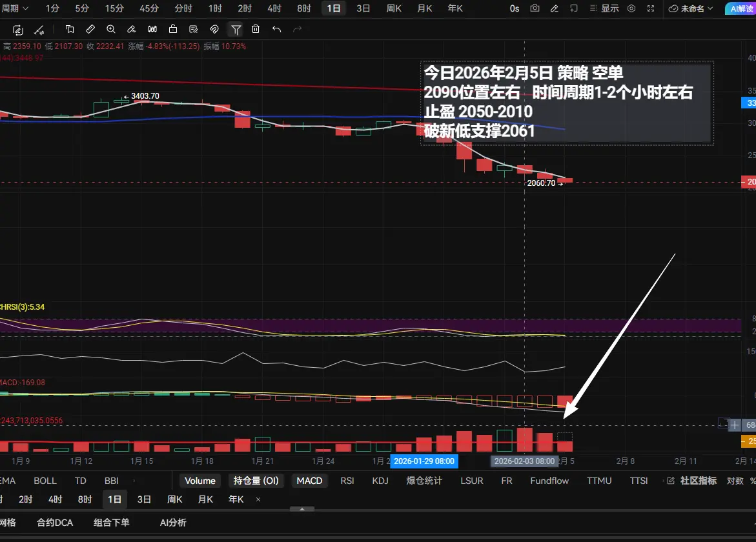The width and height of the screenshot is (756, 542).
Task: Enable the Fundflow indicator
Action: (549, 481)
